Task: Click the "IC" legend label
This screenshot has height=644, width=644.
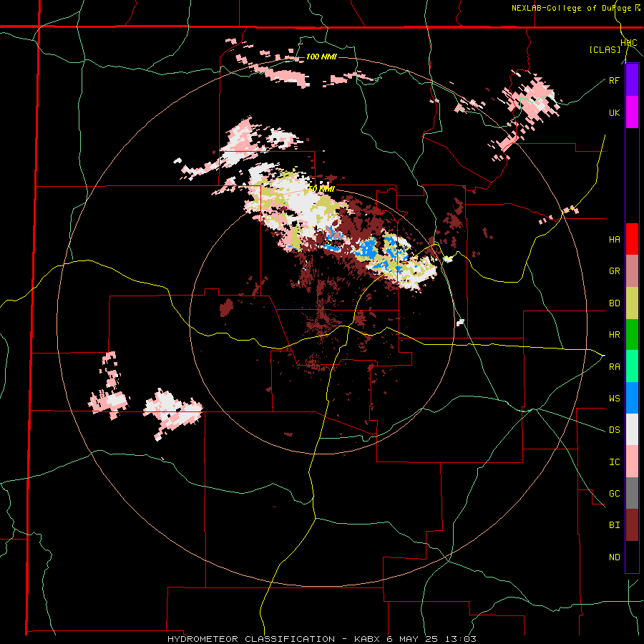Action: point(614,462)
